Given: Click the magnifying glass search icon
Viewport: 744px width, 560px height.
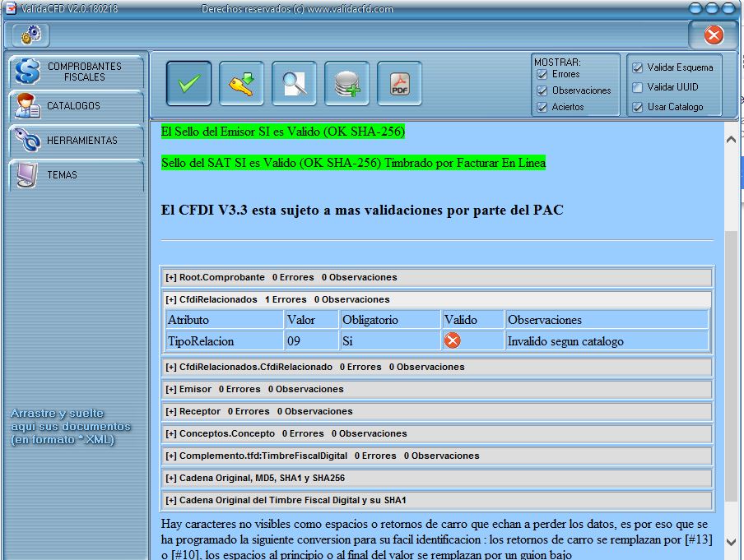Looking at the screenshot, I should [x=294, y=83].
